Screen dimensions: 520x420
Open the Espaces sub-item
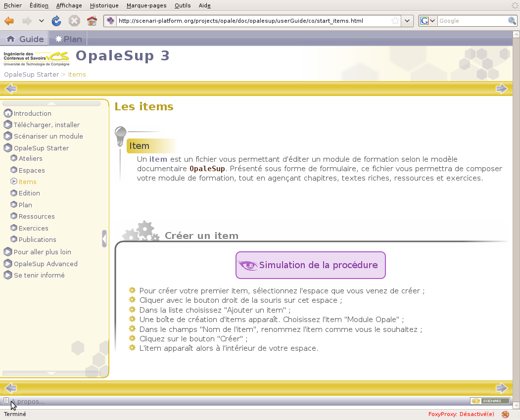(32, 170)
